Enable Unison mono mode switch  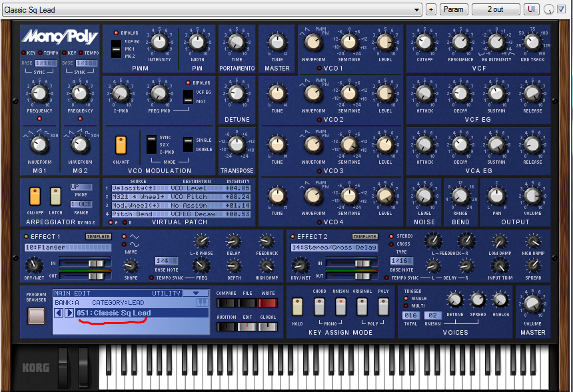(x=340, y=307)
